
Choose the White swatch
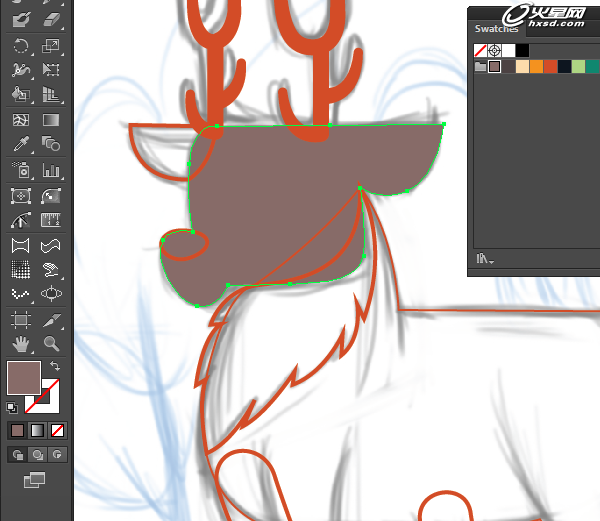pos(509,50)
